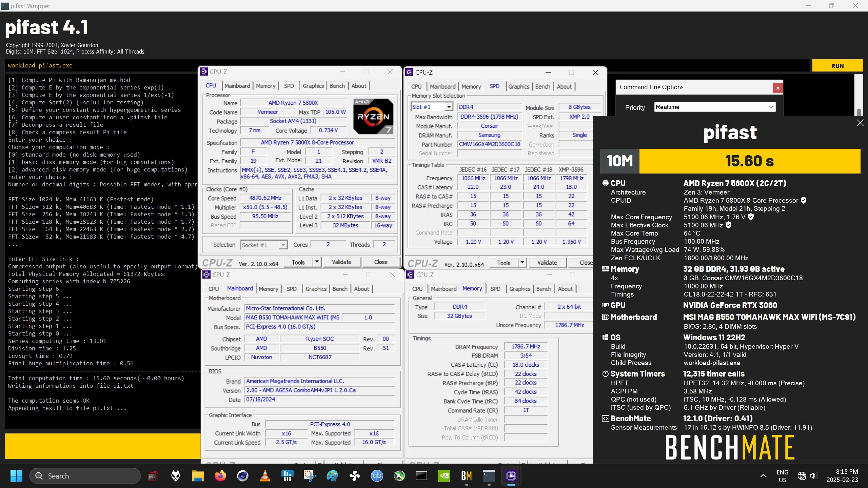Click the XMP-3596 Voltage 1.350 V cell
Image resolution: width=868 pixels, height=488 pixels.
pos(571,242)
